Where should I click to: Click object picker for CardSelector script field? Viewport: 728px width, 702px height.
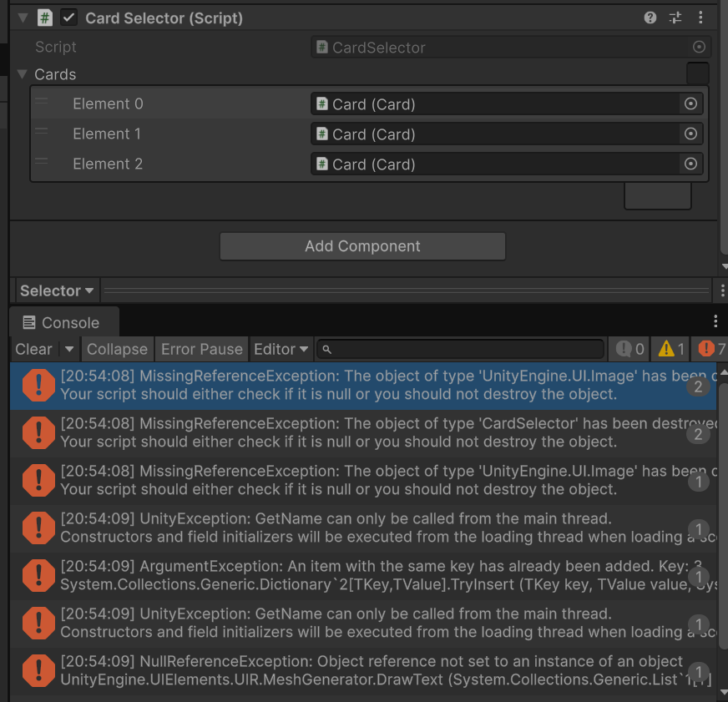(700, 48)
